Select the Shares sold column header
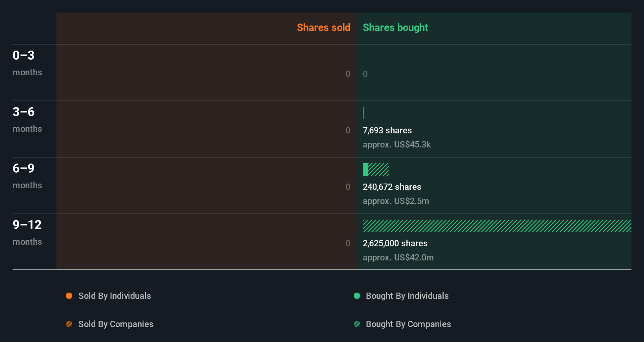This screenshot has height=342, width=644. tap(324, 27)
